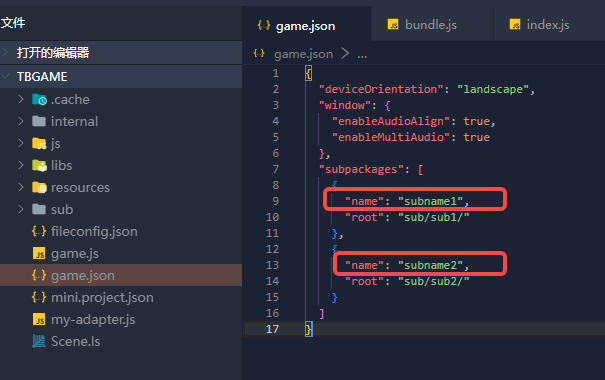The width and height of the screenshot is (605, 380).
Task: Select the resources folder icon
Action: click(39, 187)
